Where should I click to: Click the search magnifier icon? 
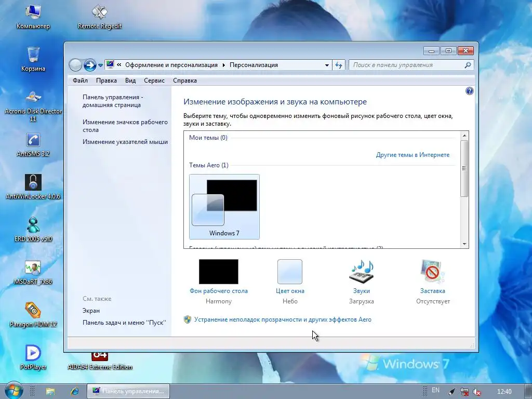coord(468,65)
